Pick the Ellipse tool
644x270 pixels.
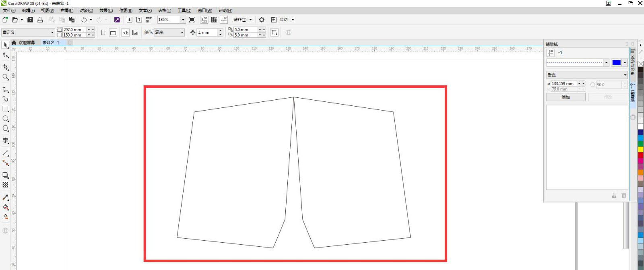click(6, 119)
